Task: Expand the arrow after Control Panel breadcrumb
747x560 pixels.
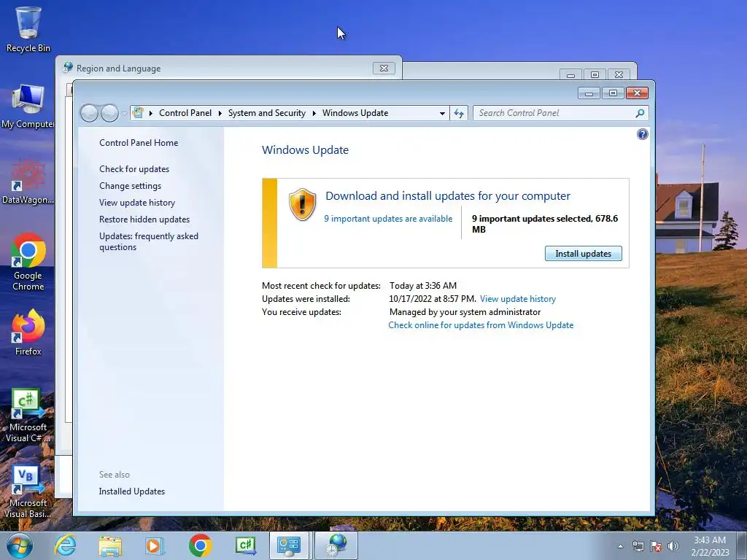Action: (x=220, y=113)
